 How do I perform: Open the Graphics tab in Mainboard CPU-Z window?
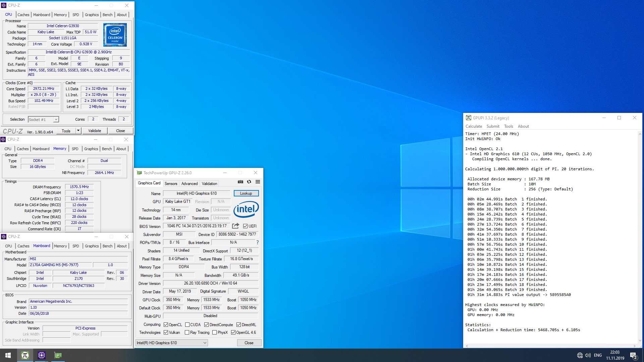click(x=92, y=246)
